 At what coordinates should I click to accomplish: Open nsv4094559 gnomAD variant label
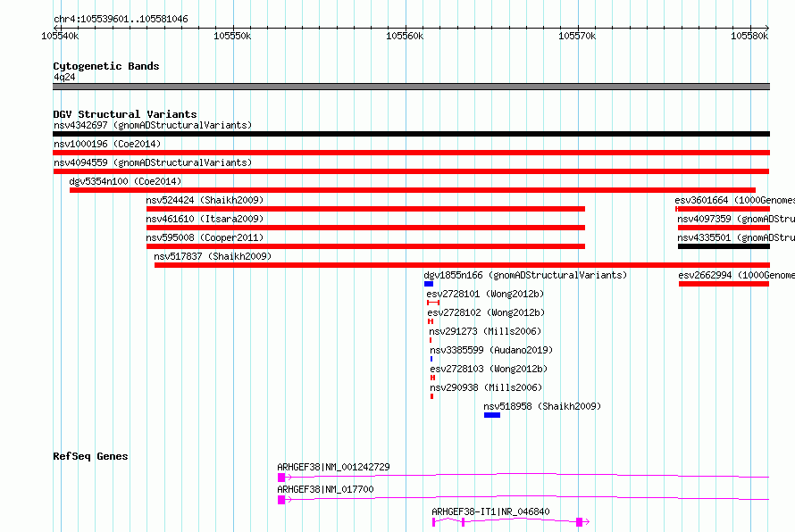[x=153, y=162]
